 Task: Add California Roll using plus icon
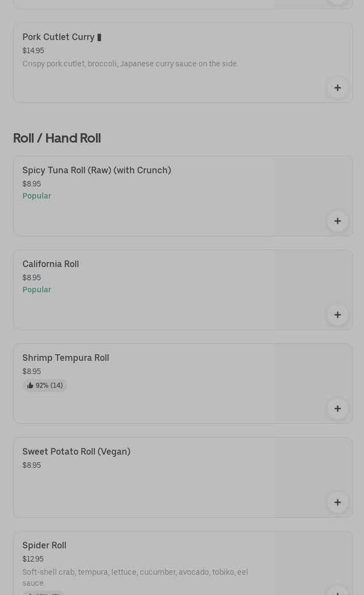(337, 315)
